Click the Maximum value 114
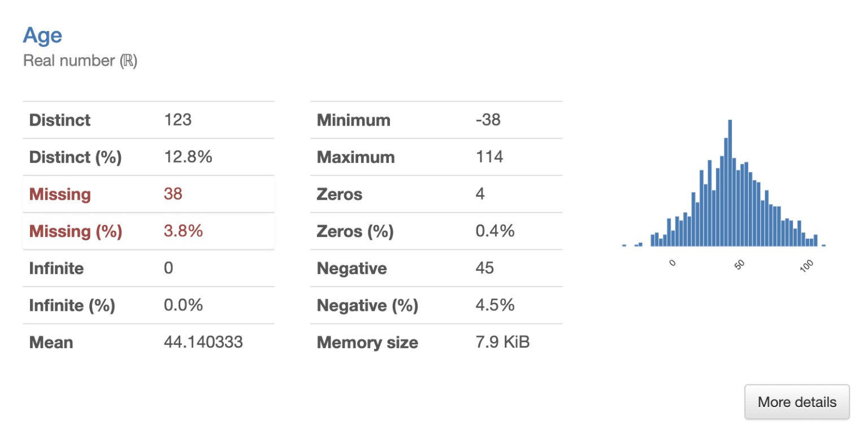The image size is (868, 437). 489,157
